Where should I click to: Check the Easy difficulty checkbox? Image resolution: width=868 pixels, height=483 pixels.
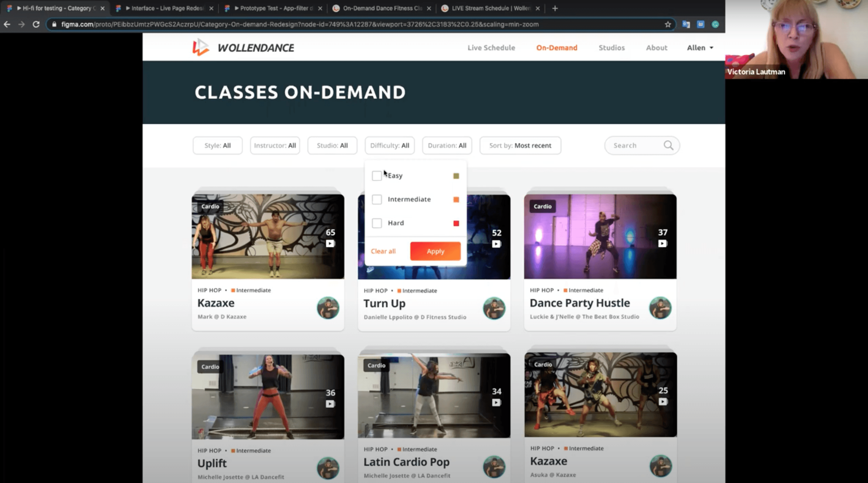[377, 176]
